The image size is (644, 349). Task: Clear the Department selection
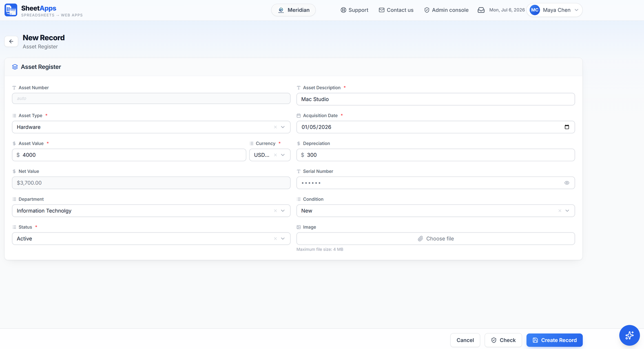coord(275,211)
